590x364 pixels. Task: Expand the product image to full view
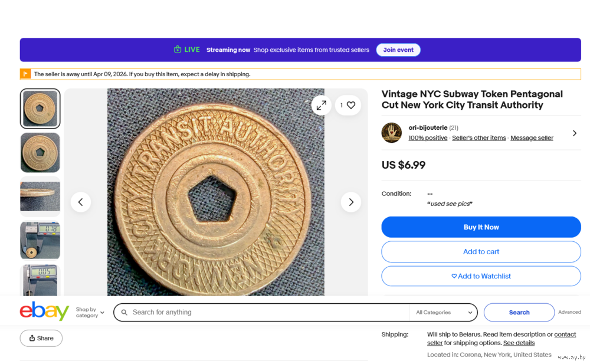tap(322, 106)
